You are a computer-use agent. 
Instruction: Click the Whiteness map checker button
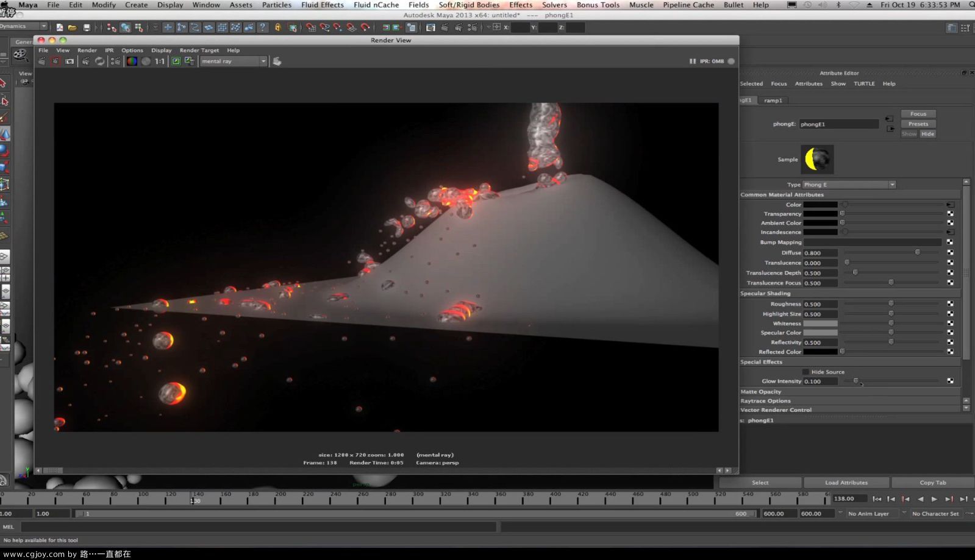[950, 323]
